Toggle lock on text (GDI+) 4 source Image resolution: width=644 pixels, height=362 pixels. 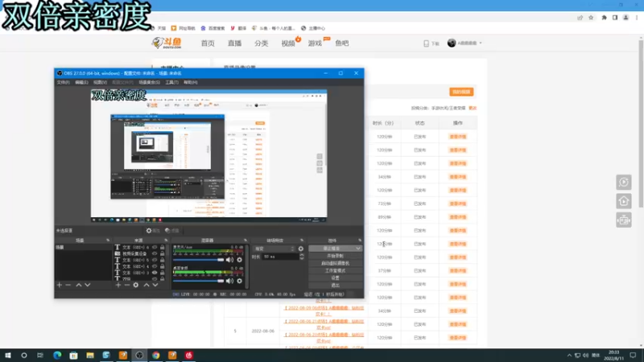[163, 266]
